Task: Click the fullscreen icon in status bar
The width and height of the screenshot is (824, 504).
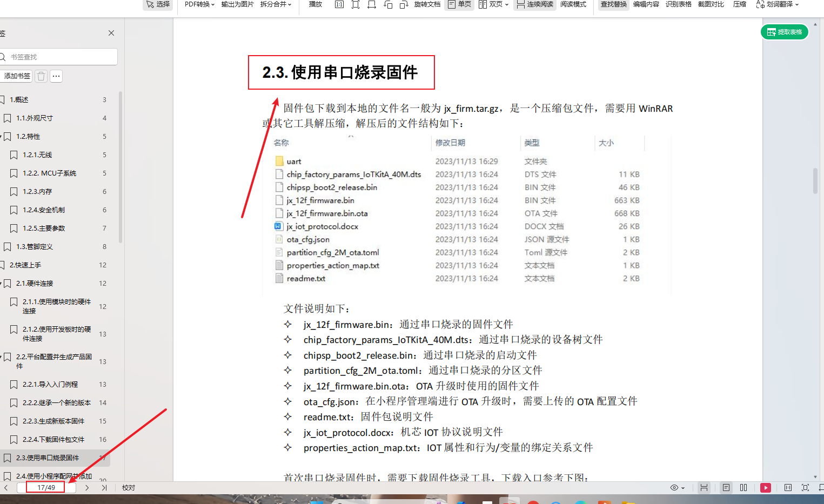Action: click(x=805, y=488)
